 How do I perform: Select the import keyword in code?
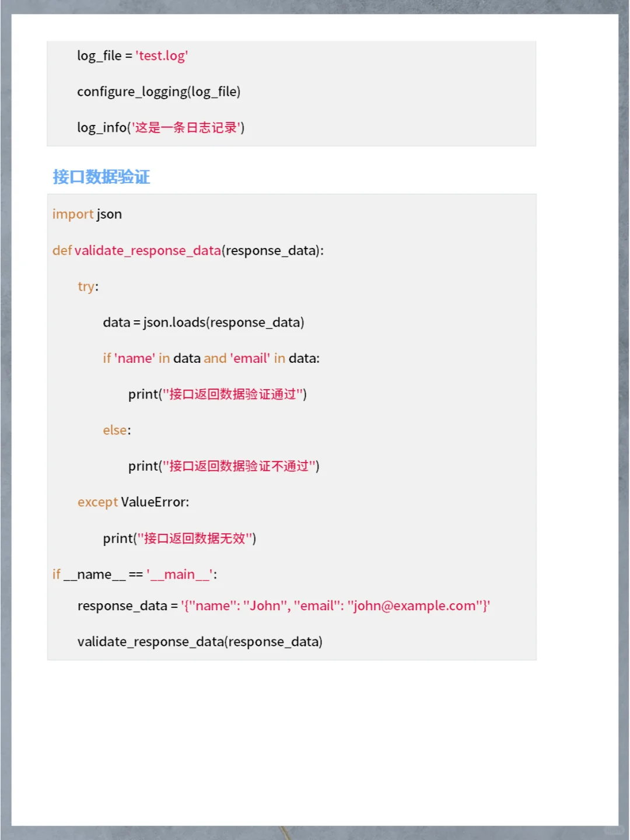tap(72, 214)
